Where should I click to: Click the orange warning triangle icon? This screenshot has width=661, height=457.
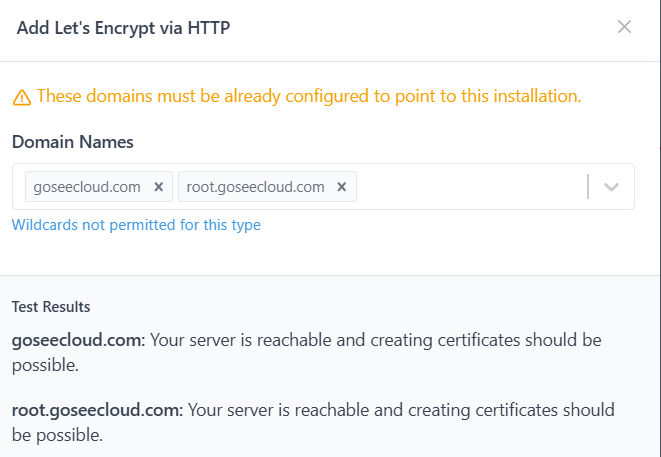tap(22, 97)
